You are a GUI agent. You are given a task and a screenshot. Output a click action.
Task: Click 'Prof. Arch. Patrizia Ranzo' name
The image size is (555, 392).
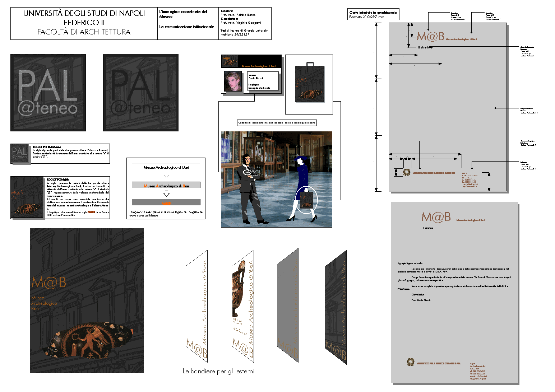tap(238, 15)
